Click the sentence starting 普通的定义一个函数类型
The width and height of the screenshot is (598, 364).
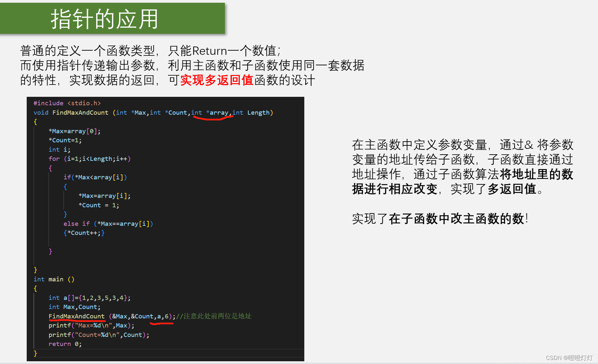(150, 51)
